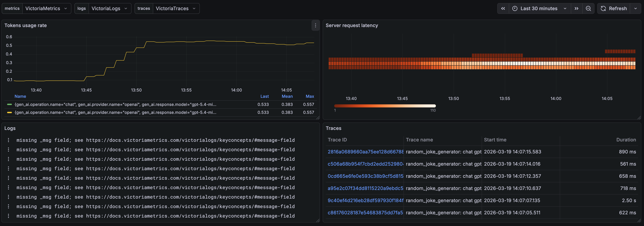Image resolution: width=644 pixels, height=226 pixels.
Task: Click the clock icon in time picker
Action: (x=515, y=8)
